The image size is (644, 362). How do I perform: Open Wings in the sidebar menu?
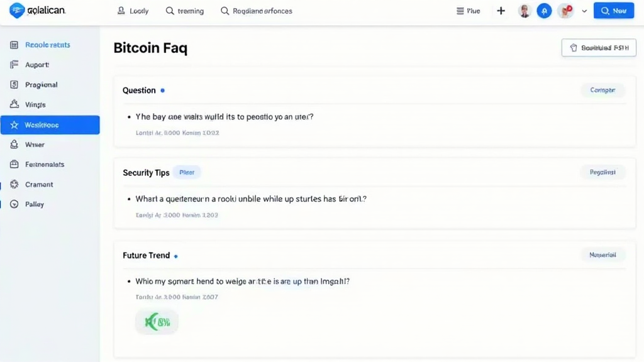(35, 105)
